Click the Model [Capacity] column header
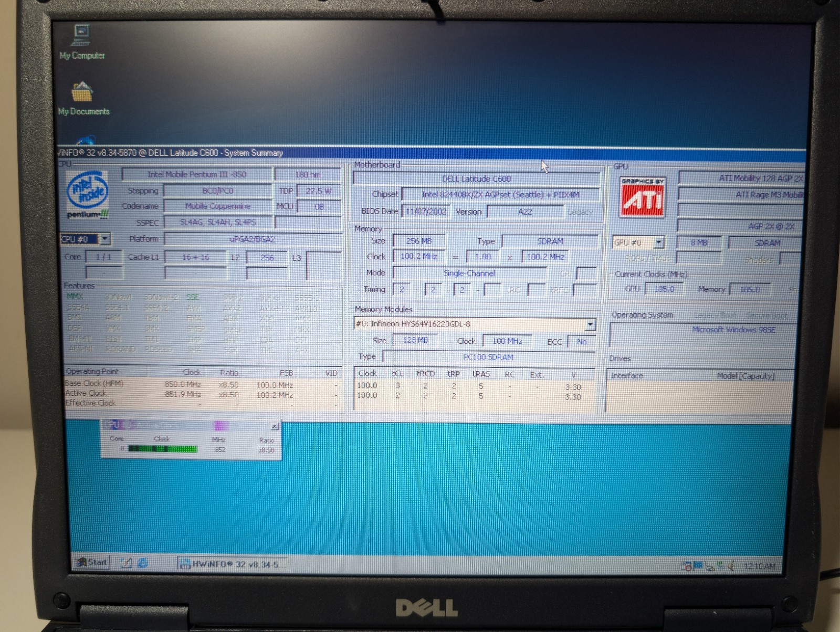 (745, 376)
